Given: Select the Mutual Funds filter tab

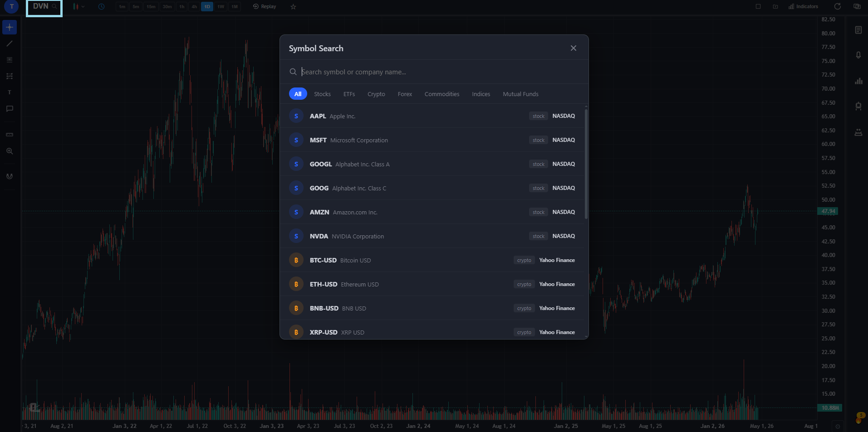Looking at the screenshot, I should (520, 94).
